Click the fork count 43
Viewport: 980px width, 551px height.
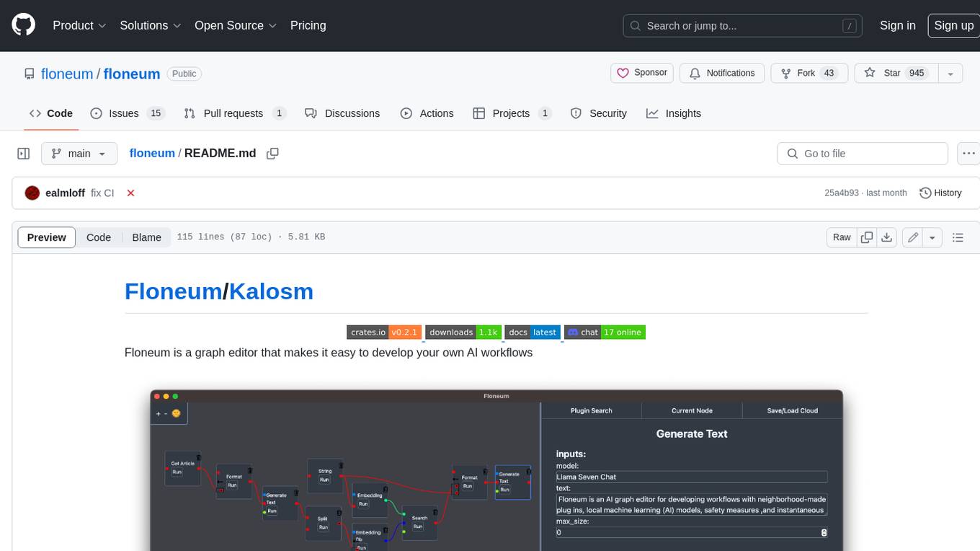tap(829, 73)
